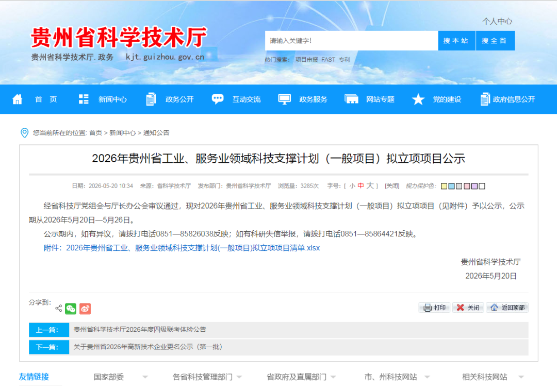This screenshot has height=392, width=557.
Task: Open 政府信息公开 menu item
Action: pos(514,99)
